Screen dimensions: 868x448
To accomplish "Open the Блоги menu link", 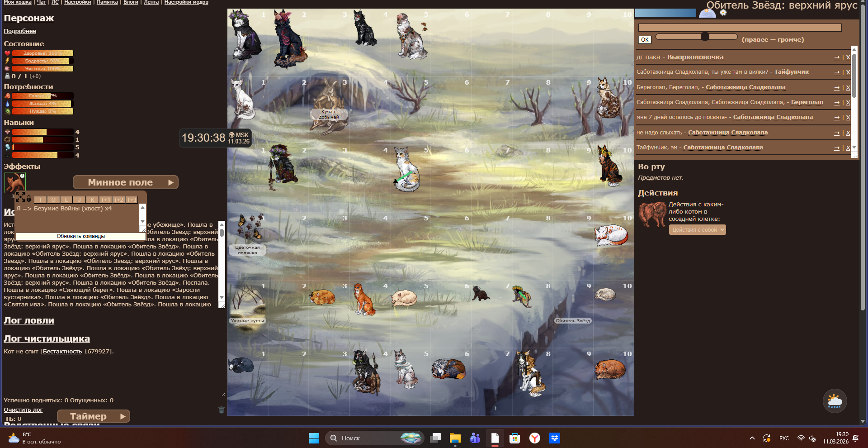I will coord(131,2).
